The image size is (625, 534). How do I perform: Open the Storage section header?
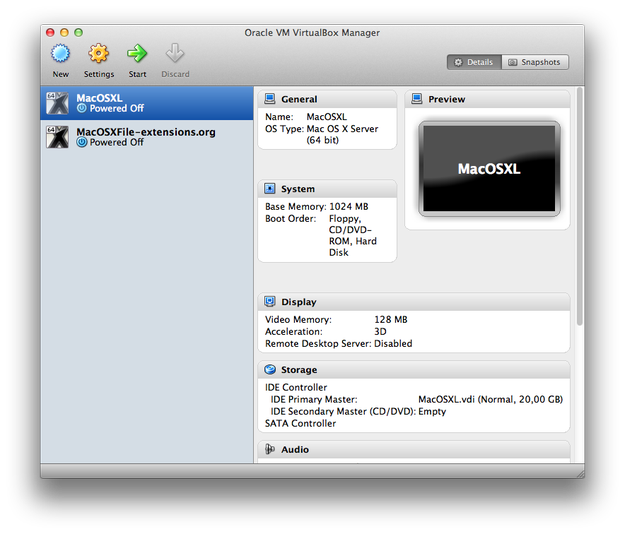[x=414, y=370]
